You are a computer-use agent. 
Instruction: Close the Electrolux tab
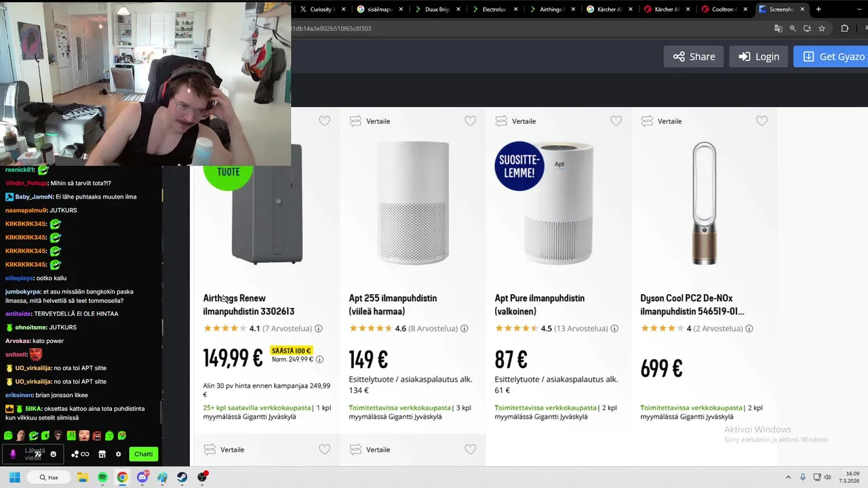(515, 9)
